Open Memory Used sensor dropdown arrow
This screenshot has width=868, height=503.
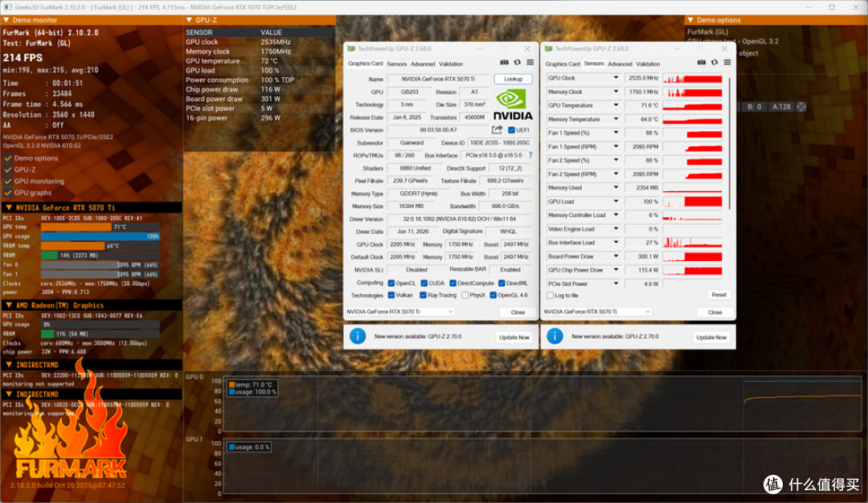coord(616,187)
